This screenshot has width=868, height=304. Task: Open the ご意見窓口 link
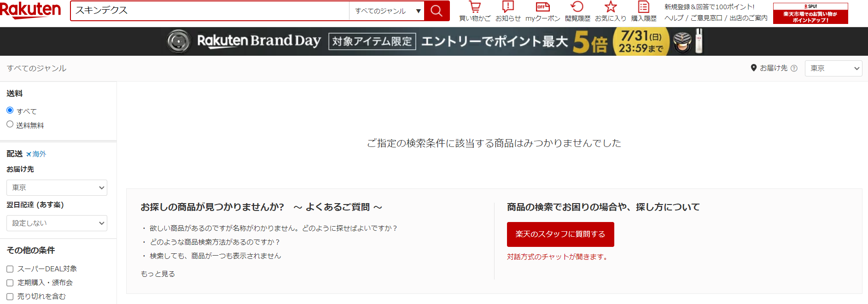[706, 18]
